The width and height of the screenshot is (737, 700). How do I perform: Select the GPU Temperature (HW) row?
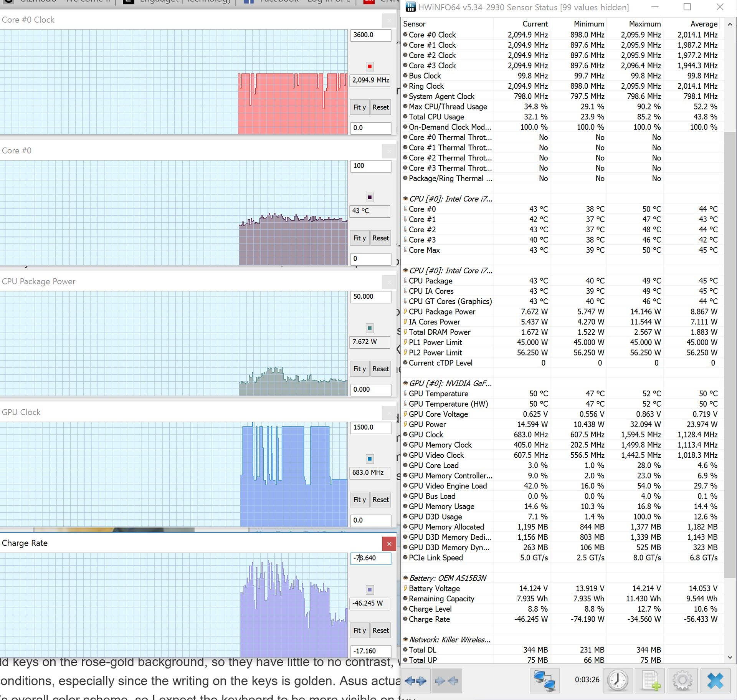pyautogui.click(x=560, y=404)
